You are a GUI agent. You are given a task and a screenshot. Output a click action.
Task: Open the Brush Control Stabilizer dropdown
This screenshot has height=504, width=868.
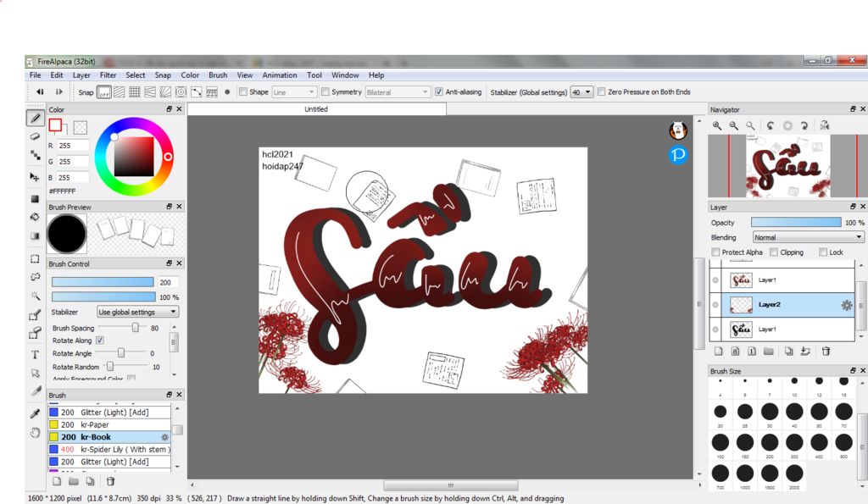click(x=137, y=312)
